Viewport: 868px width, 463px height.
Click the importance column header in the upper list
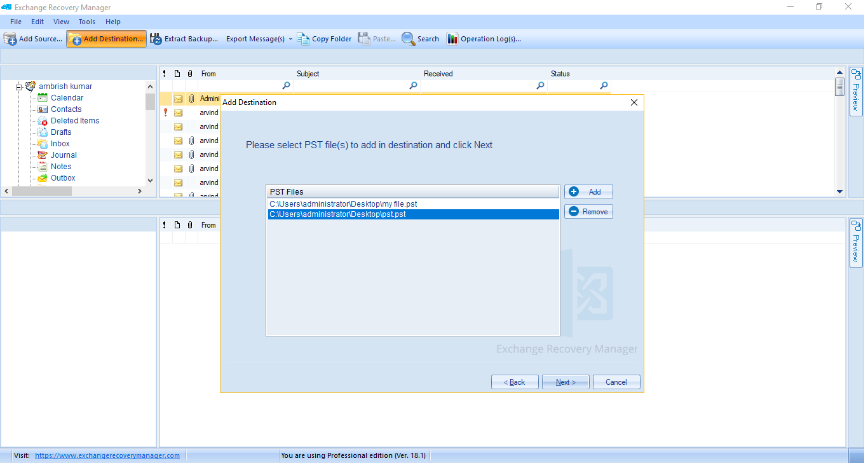165,74
